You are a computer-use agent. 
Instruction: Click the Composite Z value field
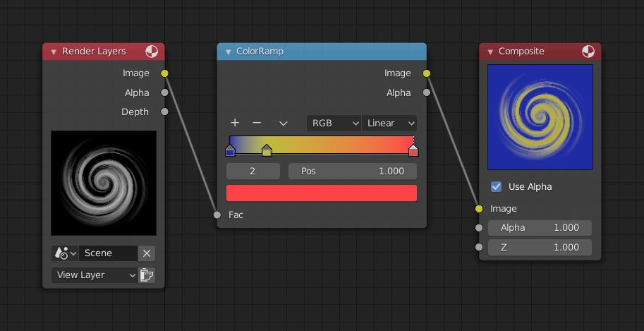click(540, 247)
